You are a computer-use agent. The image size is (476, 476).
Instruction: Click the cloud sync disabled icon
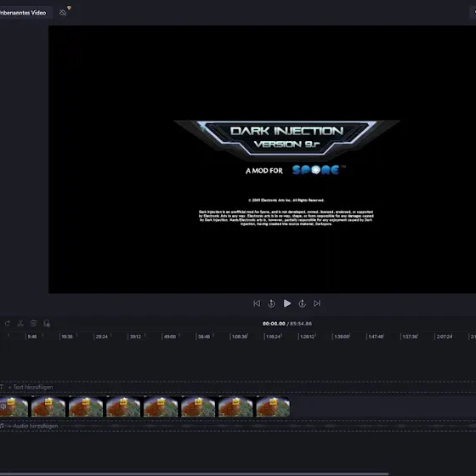[63, 13]
